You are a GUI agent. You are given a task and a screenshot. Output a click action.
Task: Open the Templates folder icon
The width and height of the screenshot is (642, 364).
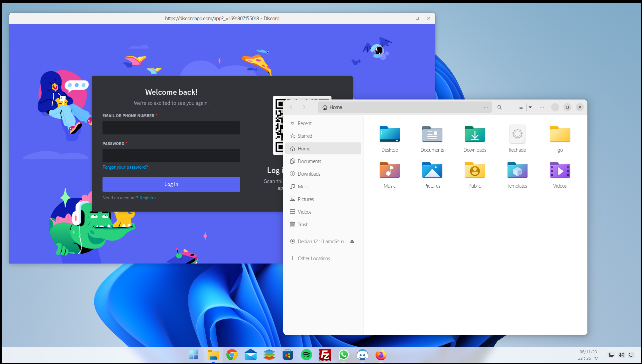point(517,170)
